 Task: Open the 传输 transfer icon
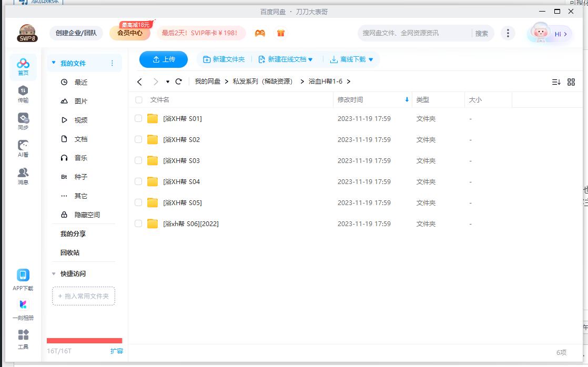[23, 94]
